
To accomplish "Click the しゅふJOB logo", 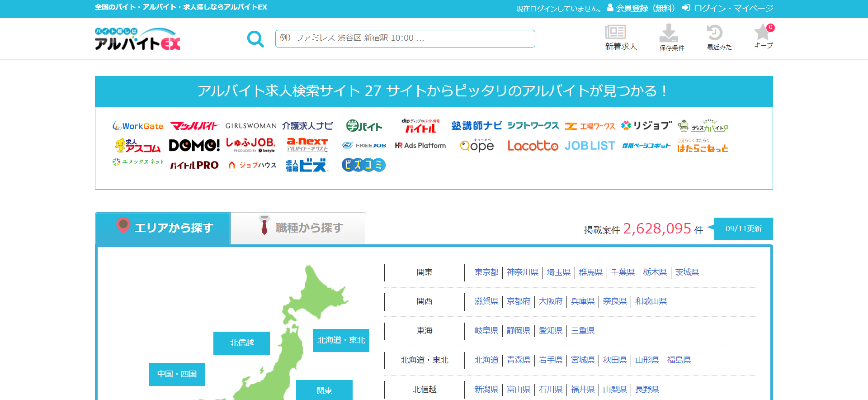I will pyautogui.click(x=251, y=145).
